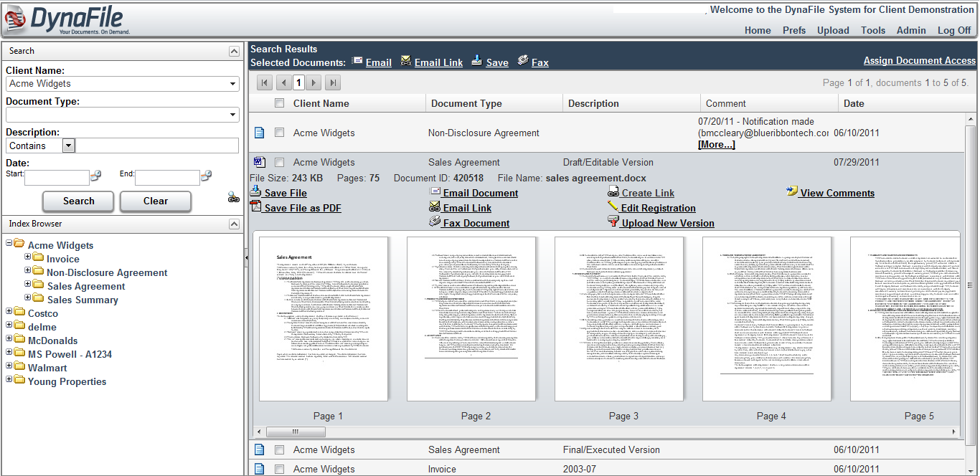Click the panel splitter collapse handle
This screenshot has height=476, width=980.
tap(246, 257)
